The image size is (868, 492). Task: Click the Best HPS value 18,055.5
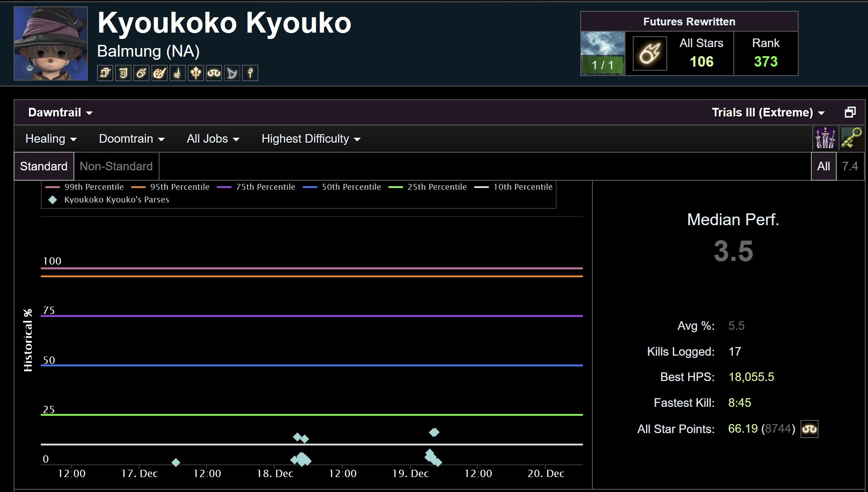751,377
